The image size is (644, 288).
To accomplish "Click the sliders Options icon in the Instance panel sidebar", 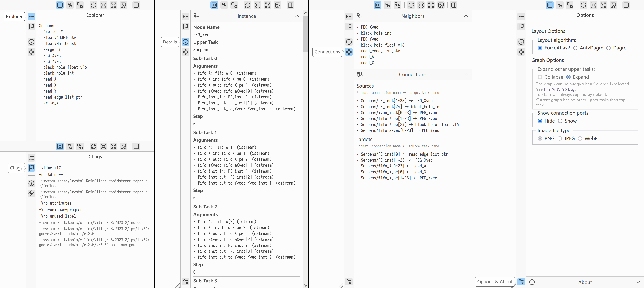I will tap(185, 282).
